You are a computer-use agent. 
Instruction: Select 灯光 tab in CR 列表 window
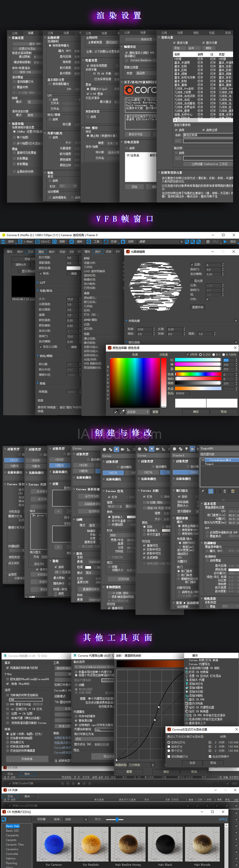(x=10, y=796)
